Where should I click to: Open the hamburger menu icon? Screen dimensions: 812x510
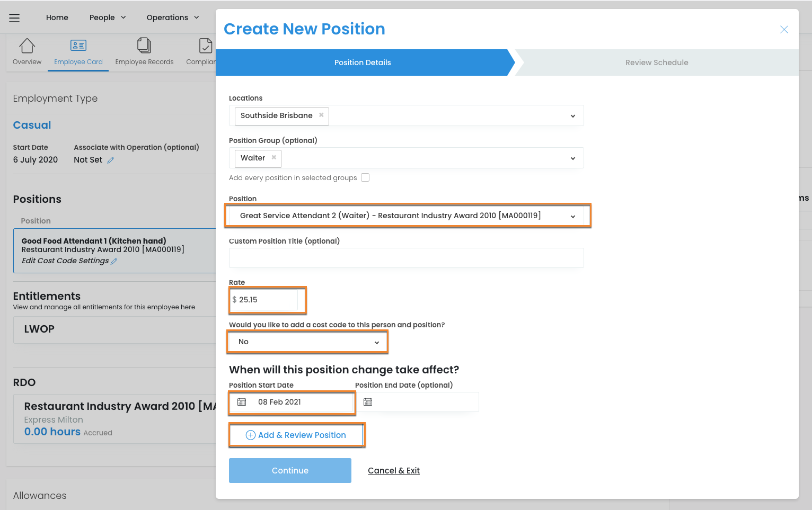point(14,18)
